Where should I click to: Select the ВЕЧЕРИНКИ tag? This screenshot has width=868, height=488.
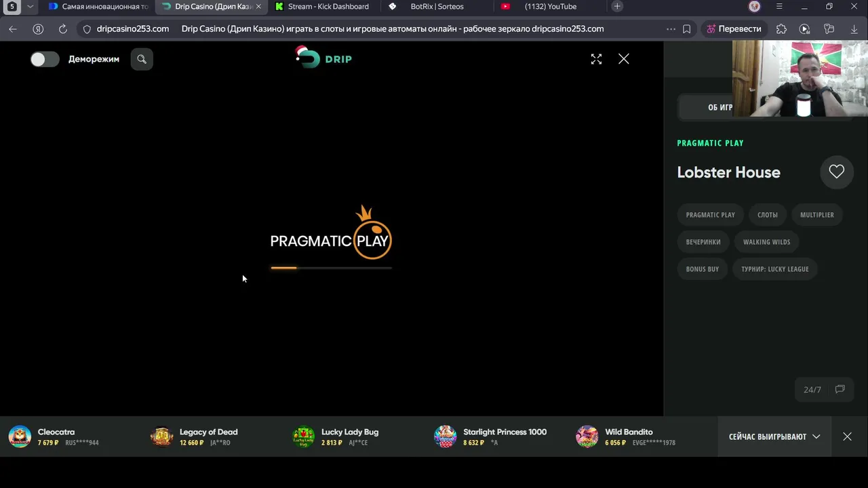click(x=703, y=242)
